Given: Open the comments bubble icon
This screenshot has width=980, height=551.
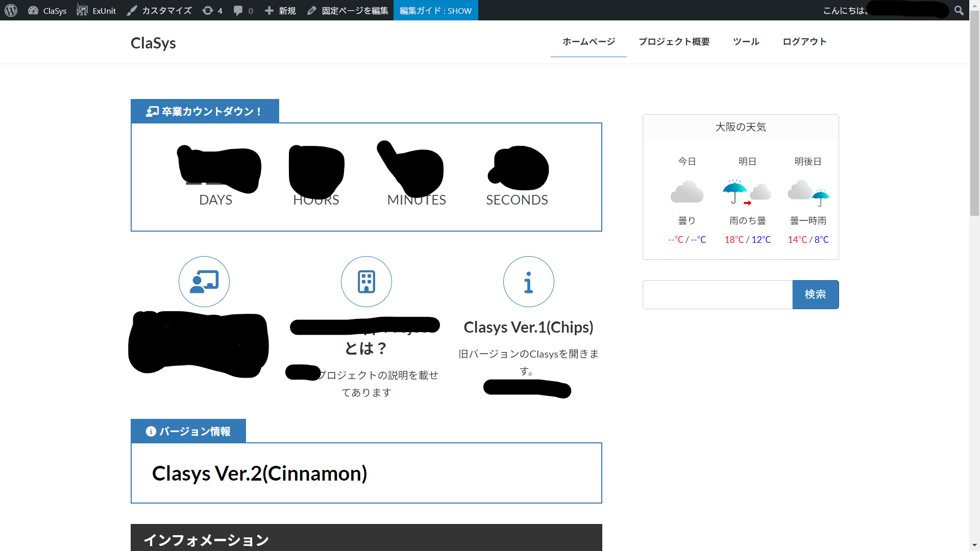Looking at the screenshot, I should (243, 10).
